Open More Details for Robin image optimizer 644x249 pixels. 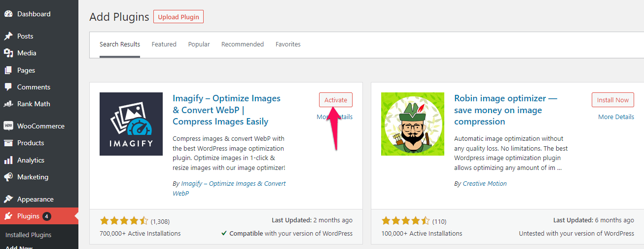click(x=616, y=117)
